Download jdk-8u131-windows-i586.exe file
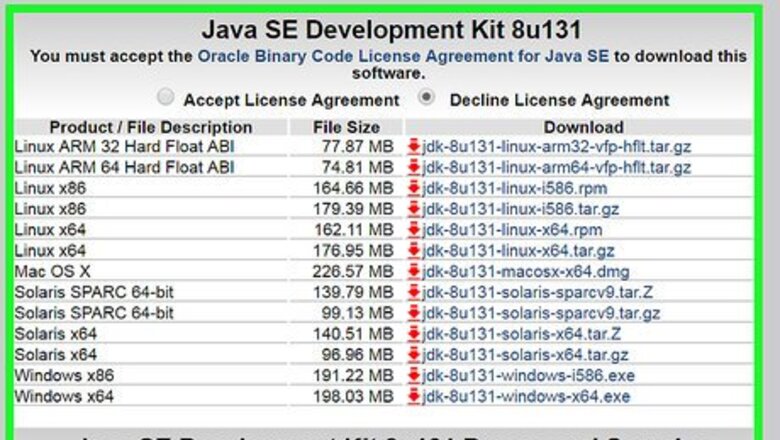 (528, 376)
